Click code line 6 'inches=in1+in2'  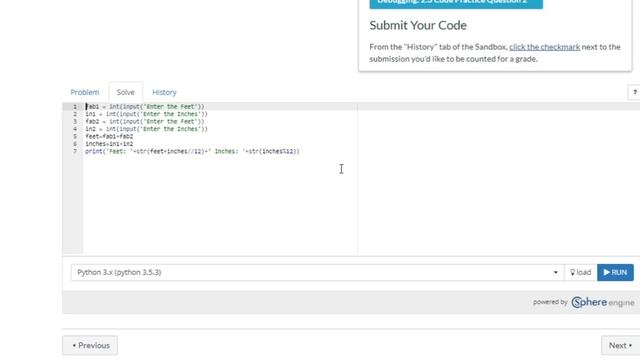point(109,144)
